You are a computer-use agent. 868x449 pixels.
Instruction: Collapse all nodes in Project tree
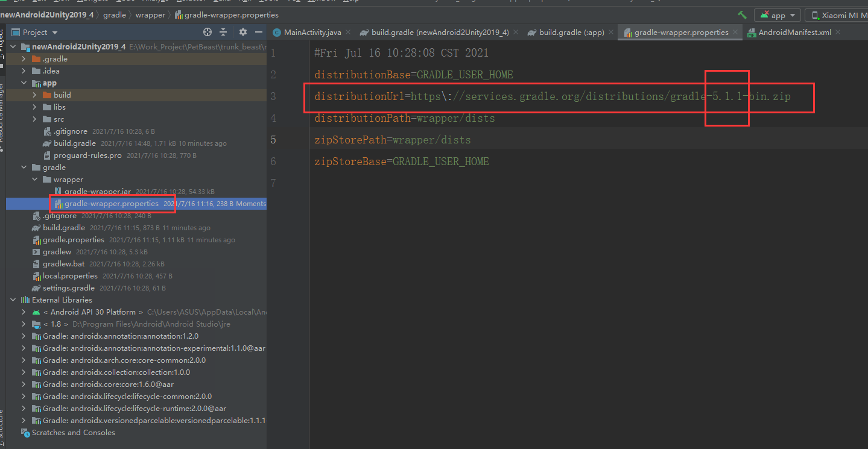(223, 32)
